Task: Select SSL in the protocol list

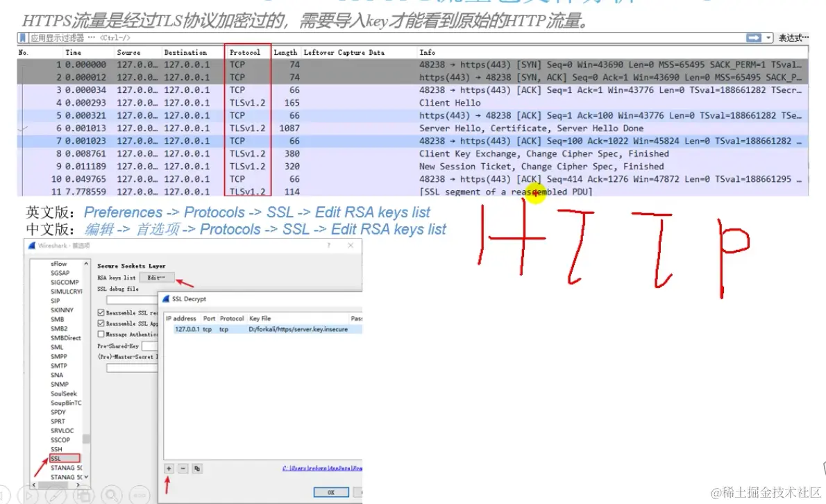Action: click(65, 458)
